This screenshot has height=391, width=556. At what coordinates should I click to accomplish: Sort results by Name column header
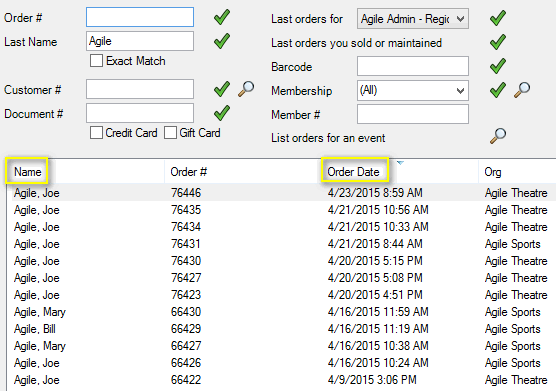28,172
